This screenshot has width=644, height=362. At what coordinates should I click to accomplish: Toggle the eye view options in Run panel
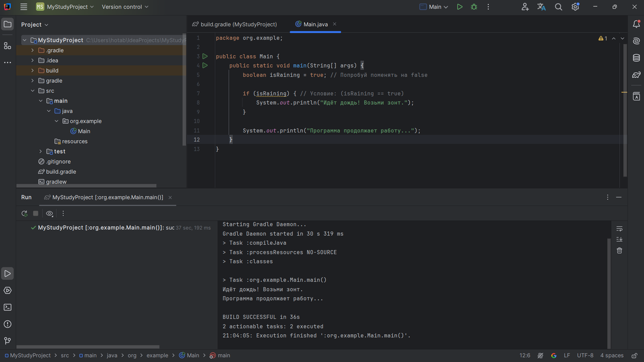[x=49, y=214]
